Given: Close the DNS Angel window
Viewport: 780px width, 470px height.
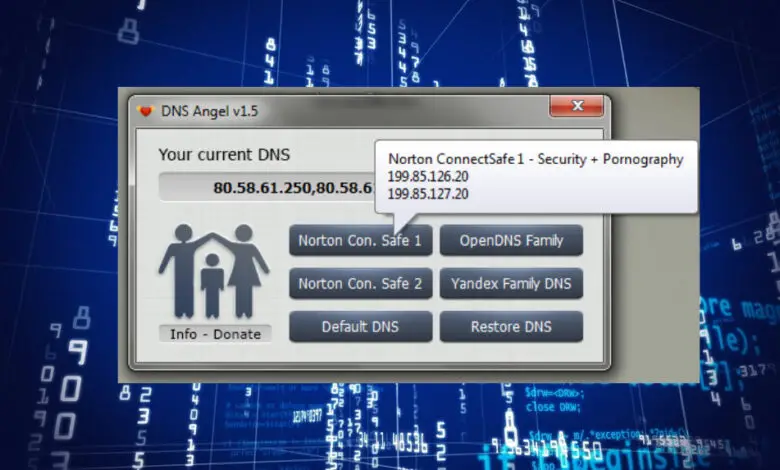Looking at the screenshot, I should [x=577, y=105].
